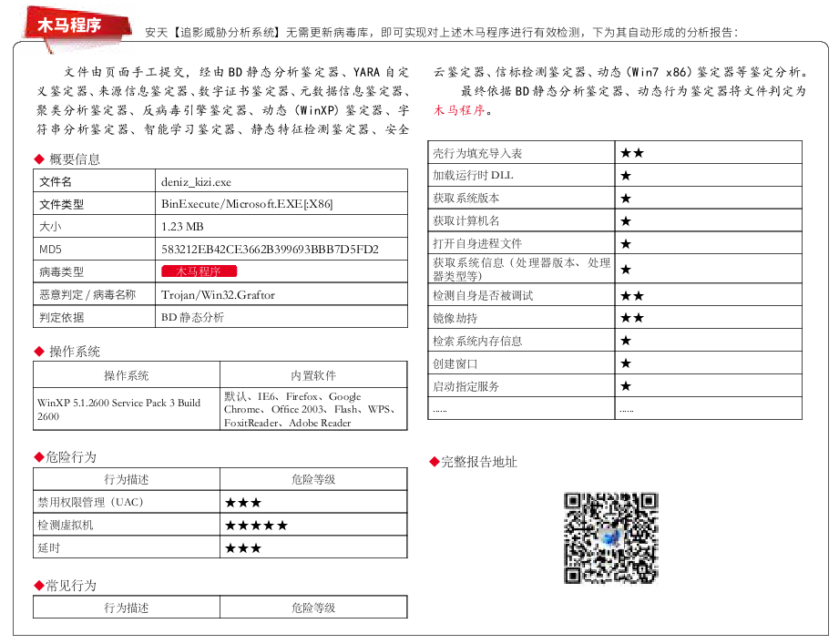The width and height of the screenshot is (839, 644).
Task: Click the one-star rating for 加载运行时 DLL
Action: [626, 176]
